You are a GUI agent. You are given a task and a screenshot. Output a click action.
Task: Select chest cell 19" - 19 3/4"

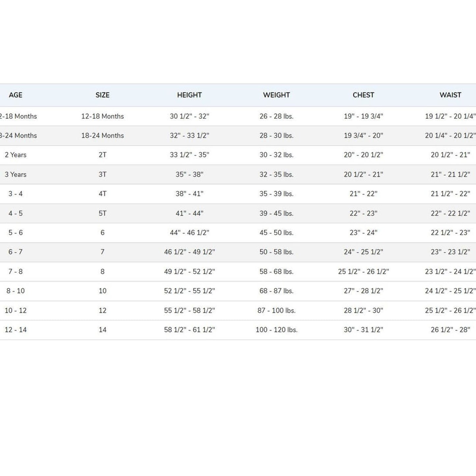(x=363, y=116)
